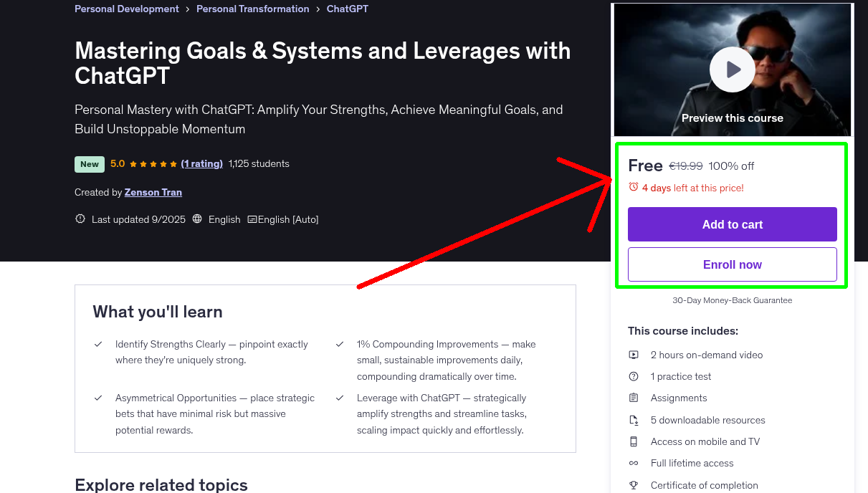
Task: Click the certificate of completion trophy icon
Action: click(634, 485)
